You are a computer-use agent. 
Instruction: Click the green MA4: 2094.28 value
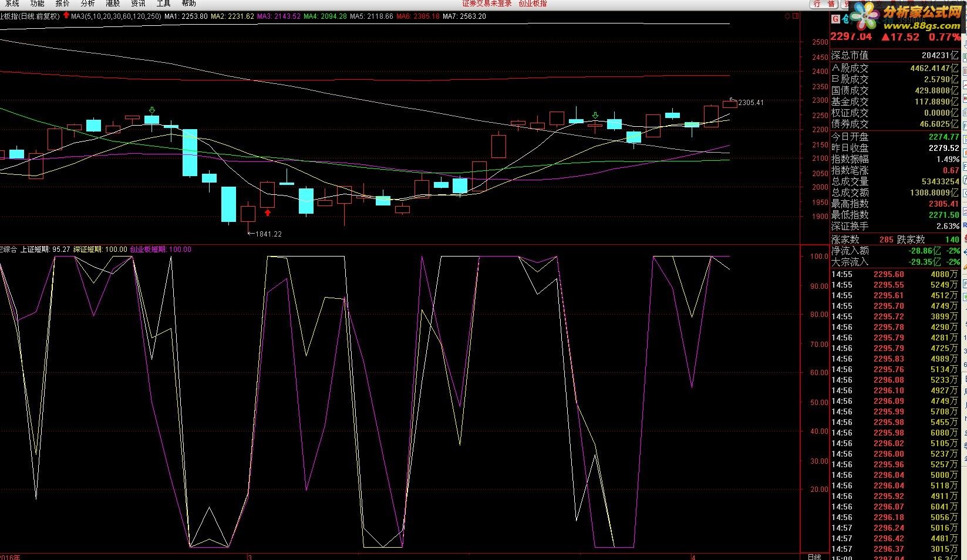click(x=325, y=16)
